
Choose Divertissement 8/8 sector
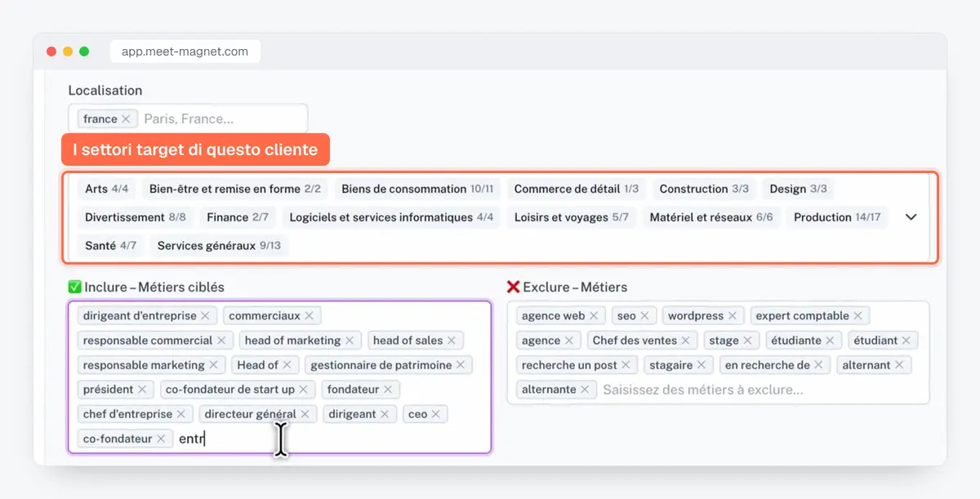[x=136, y=217]
